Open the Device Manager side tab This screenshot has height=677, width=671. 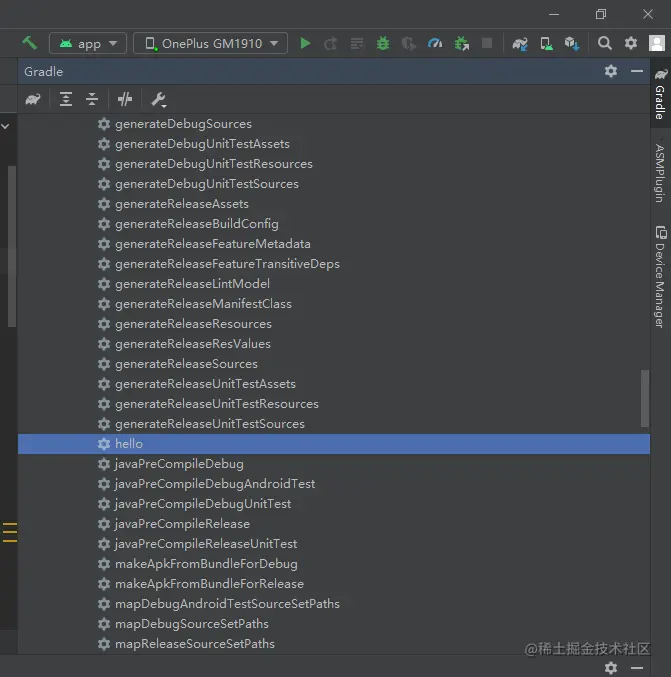660,276
